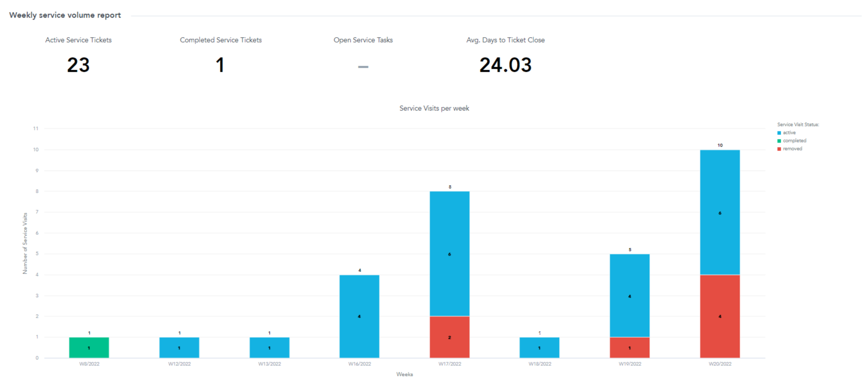
Task: Select the red removed segment of W20/2022
Action: pyautogui.click(x=720, y=317)
